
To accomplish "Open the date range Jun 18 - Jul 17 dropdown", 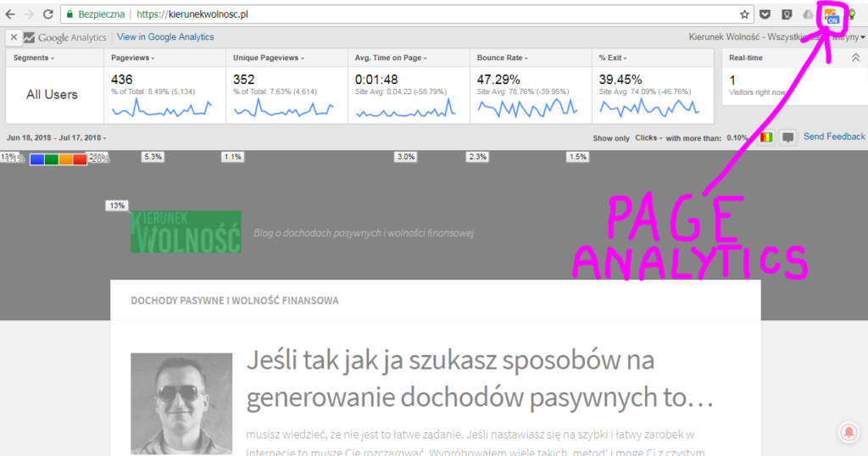I will click(56, 137).
